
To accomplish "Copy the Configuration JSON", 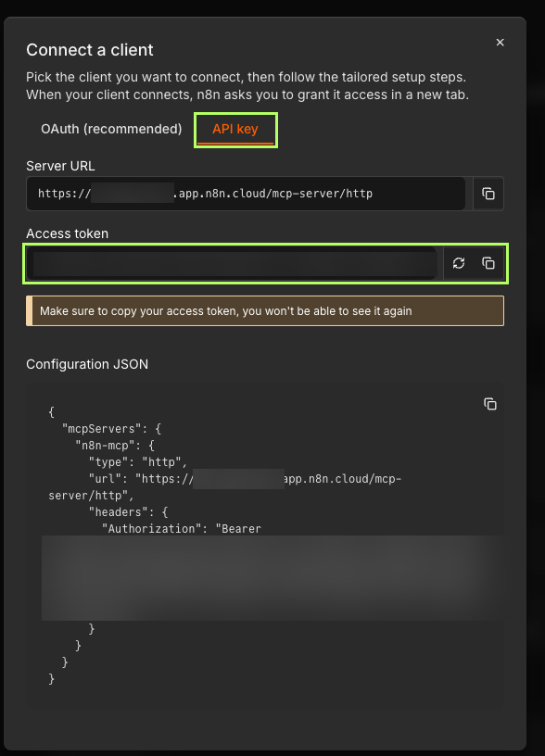I will [490, 404].
